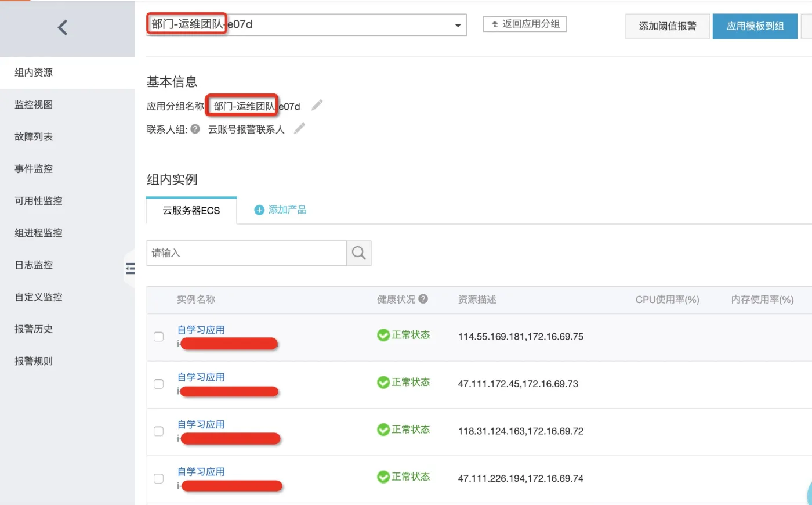Select checkbox for instance 47.111.226.194

point(158,479)
